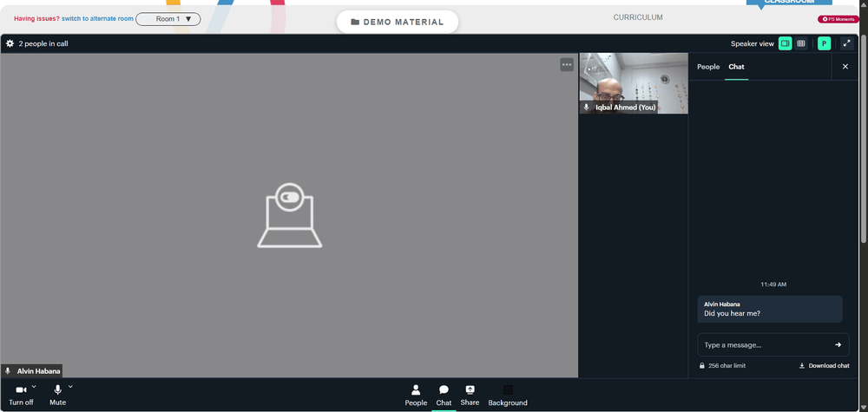
Task: Download chat transcript
Action: coord(825,365)
